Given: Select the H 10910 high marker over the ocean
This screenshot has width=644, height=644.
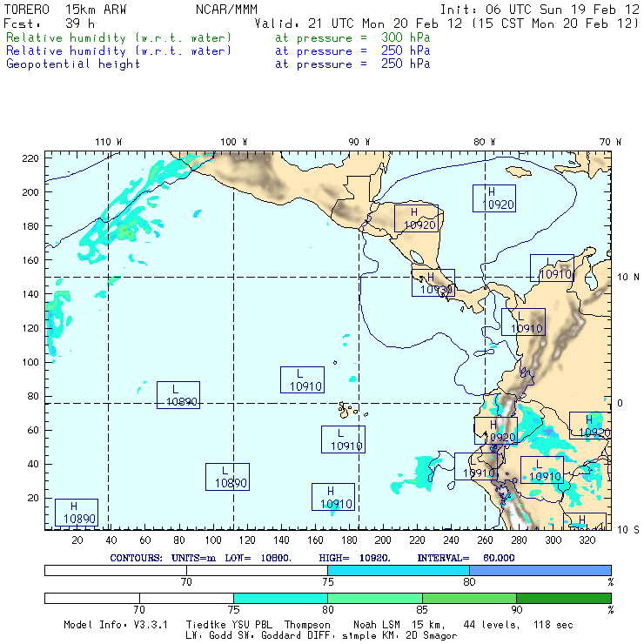Looking at the screenshot, I should (332, 497).
